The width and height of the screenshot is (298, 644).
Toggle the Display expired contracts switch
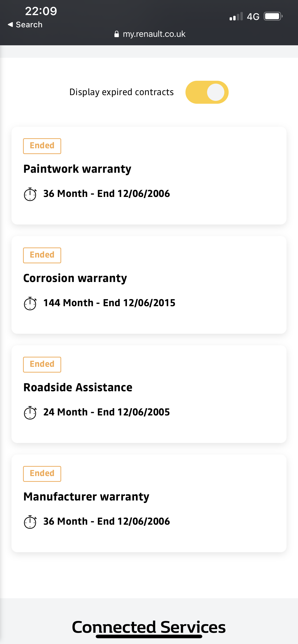pos(207,92)
